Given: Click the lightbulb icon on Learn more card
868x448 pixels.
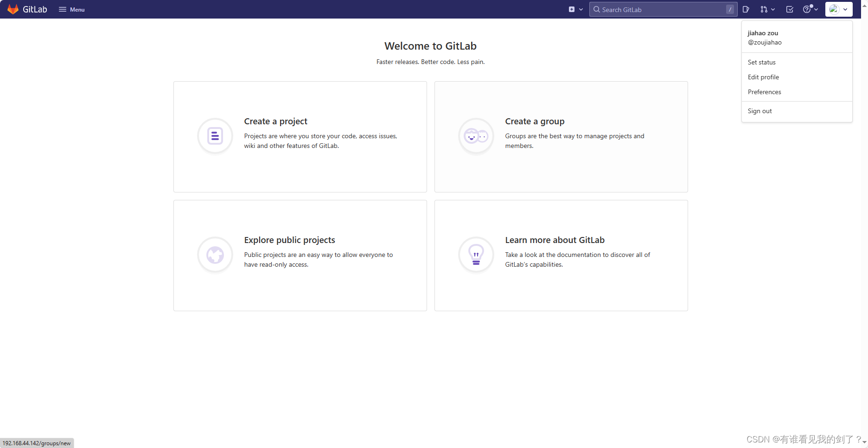Looking at the screenshot, I should click(476, 254).
